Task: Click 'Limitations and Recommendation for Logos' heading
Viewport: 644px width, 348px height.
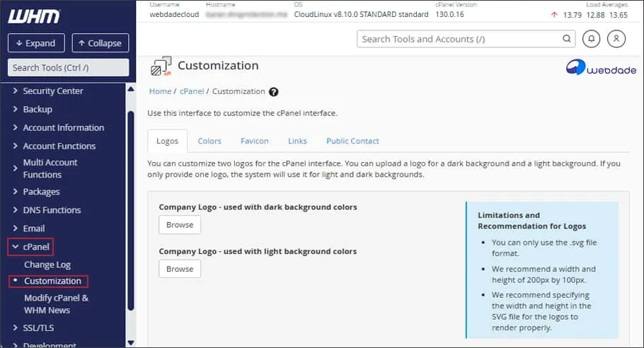Action: tap(532, 221)
